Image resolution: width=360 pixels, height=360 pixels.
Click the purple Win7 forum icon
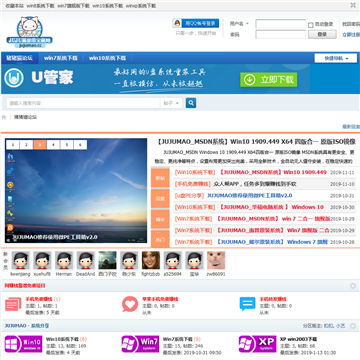pos(140,344)
